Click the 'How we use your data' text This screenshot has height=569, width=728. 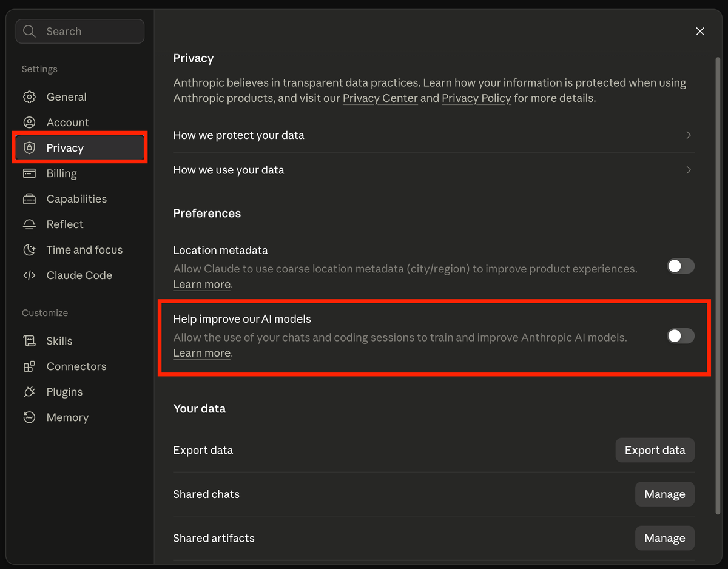[229, 170]
